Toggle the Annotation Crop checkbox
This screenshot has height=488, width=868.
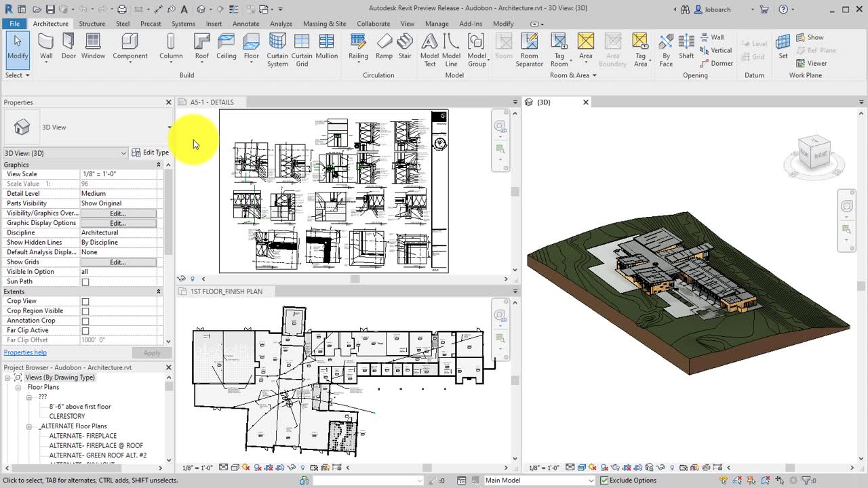click(85, 321)
